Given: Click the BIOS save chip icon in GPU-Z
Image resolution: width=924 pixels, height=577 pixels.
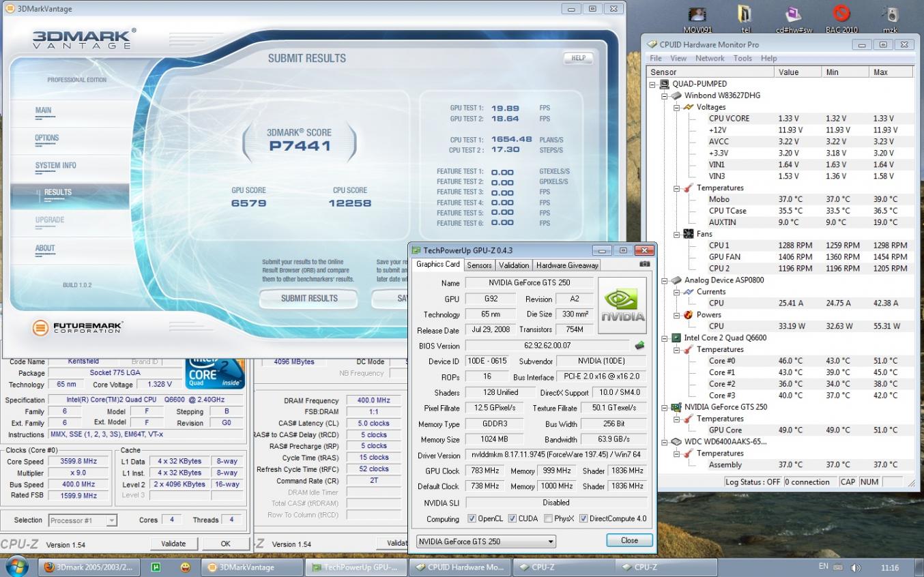Looking at the screenshot, I should (639, 346).
